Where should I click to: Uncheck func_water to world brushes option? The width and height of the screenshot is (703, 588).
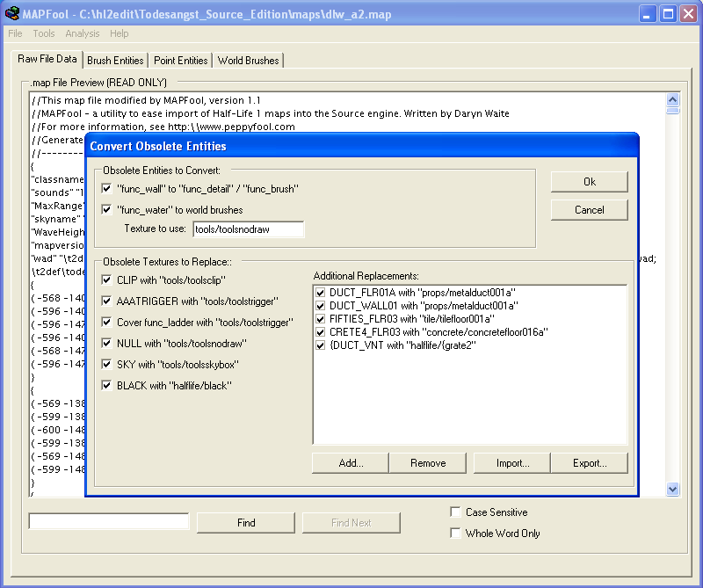106,209
